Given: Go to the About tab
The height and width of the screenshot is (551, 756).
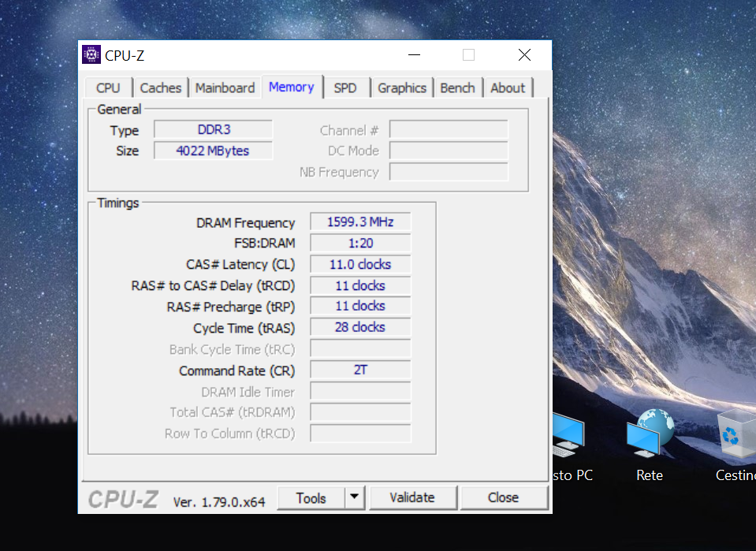Looking at the screenshot, I should coord(508,87).
